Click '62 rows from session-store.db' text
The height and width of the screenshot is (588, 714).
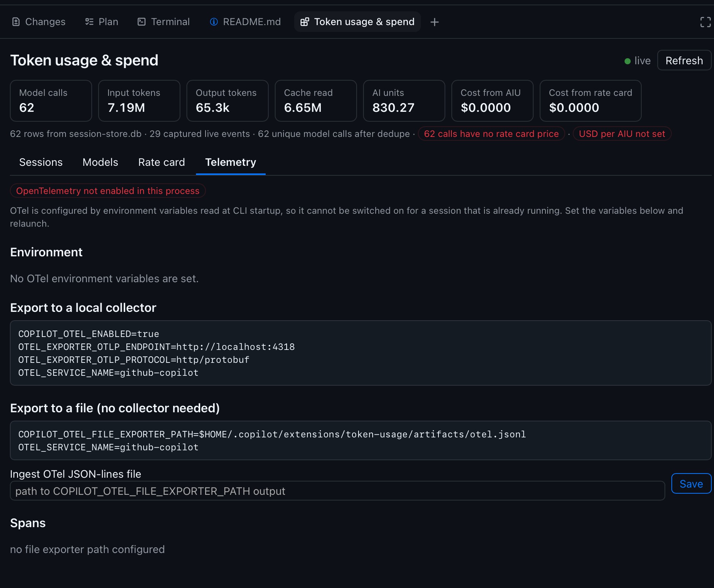click(x=76, y=134)
